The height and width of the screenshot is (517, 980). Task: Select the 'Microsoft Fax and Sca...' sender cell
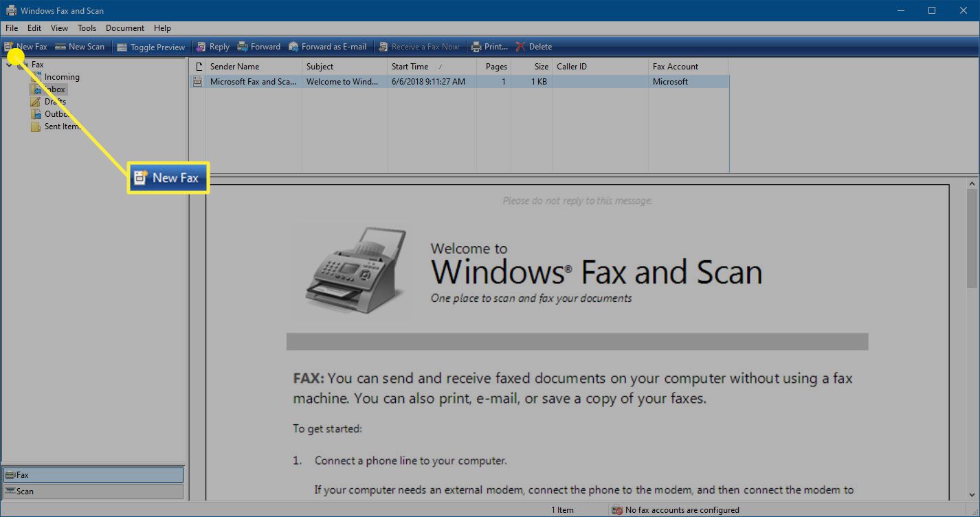253,81
